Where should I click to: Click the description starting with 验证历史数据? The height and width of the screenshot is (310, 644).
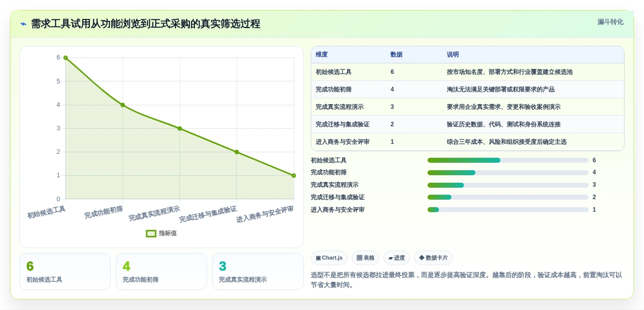pos(504,124)
